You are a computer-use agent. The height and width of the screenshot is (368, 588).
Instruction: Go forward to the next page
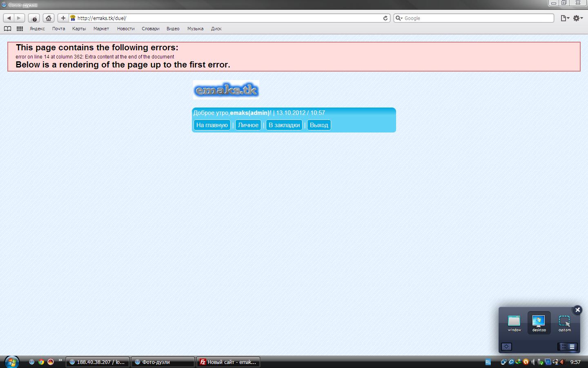19,18
